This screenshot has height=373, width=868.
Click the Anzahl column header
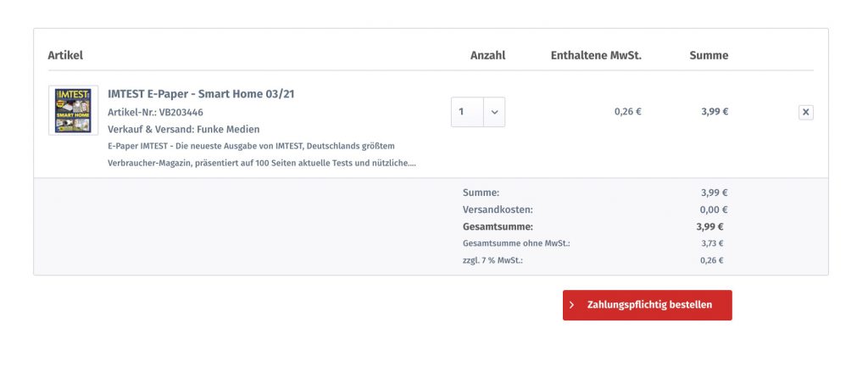pyautogui.click(x=487, y=55)
